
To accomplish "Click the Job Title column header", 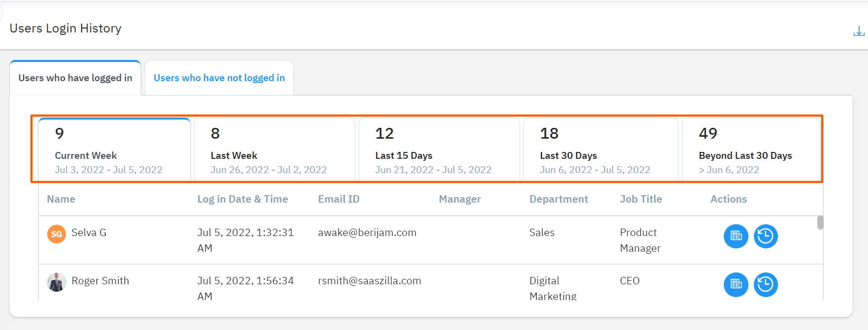I will point(641,199).
